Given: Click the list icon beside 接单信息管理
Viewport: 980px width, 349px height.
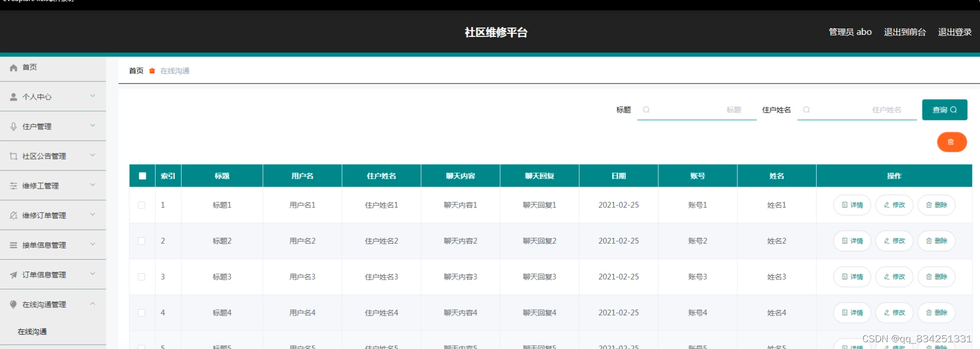Looking at the screenshot, I should 13,245.
